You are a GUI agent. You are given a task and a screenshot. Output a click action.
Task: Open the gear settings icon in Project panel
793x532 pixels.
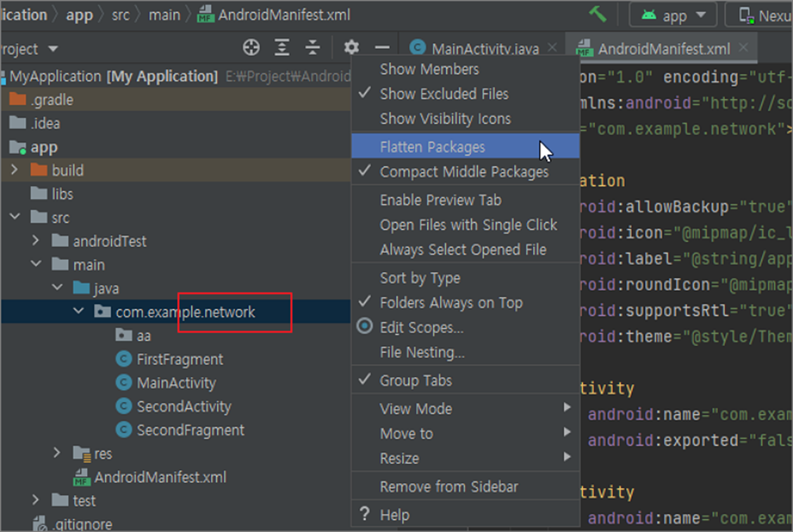[x=351, y=48]
